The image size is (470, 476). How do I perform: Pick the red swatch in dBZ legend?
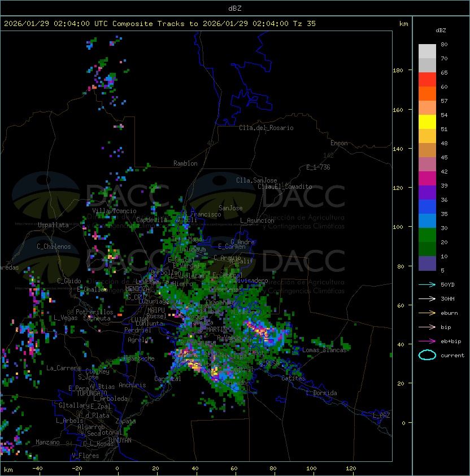(427, 80)
